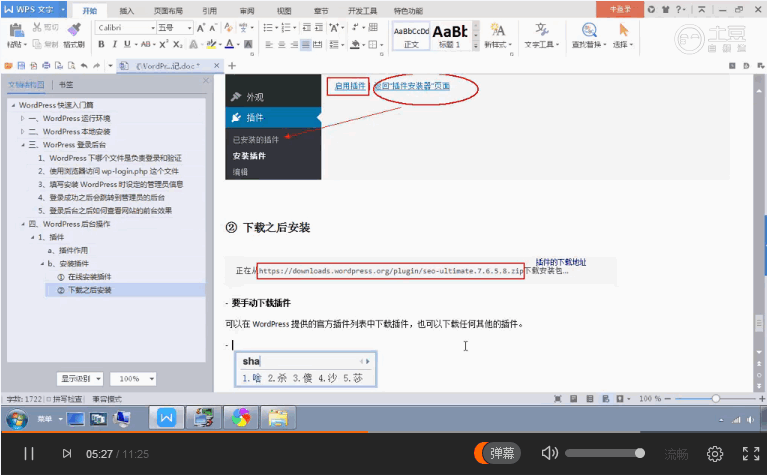The image size is (767, 475).
Task: Click the Find and Replace magnifier icon
Action: (589, 30)
